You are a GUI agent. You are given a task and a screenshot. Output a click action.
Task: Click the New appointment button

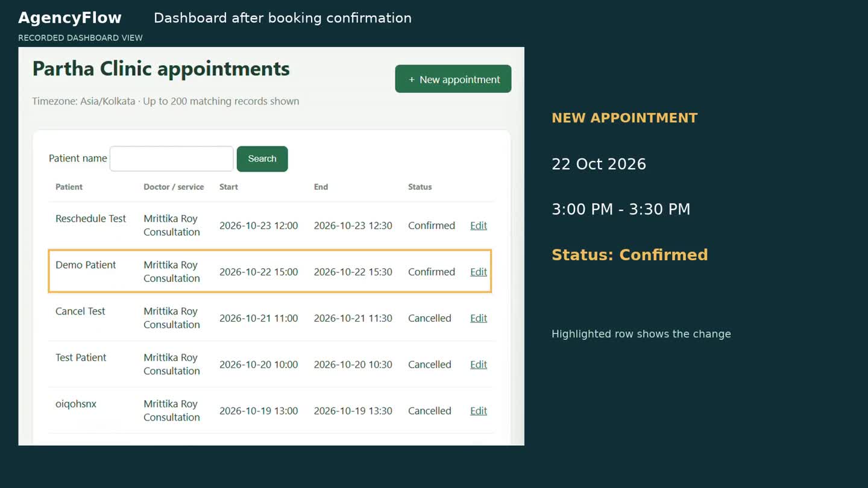(x=453, y=79)
